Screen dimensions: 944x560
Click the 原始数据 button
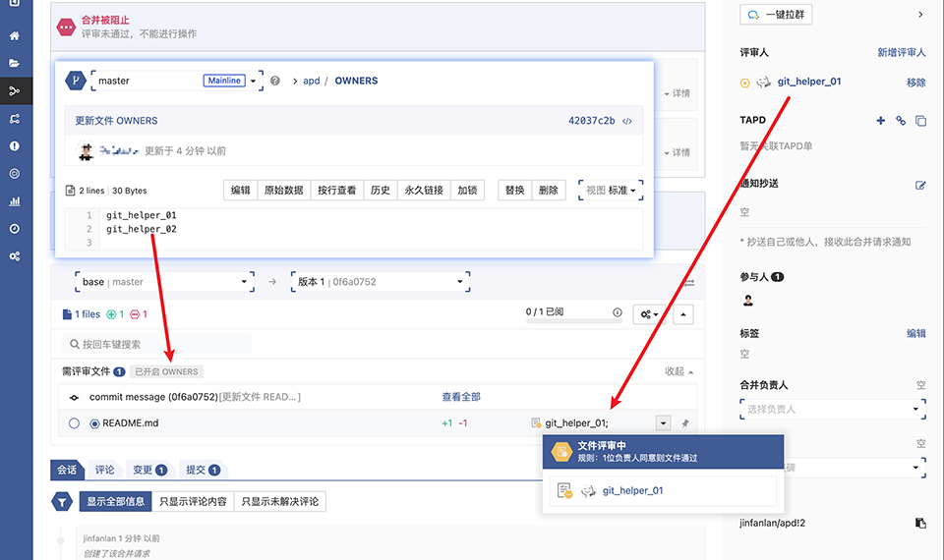[283, 191]
